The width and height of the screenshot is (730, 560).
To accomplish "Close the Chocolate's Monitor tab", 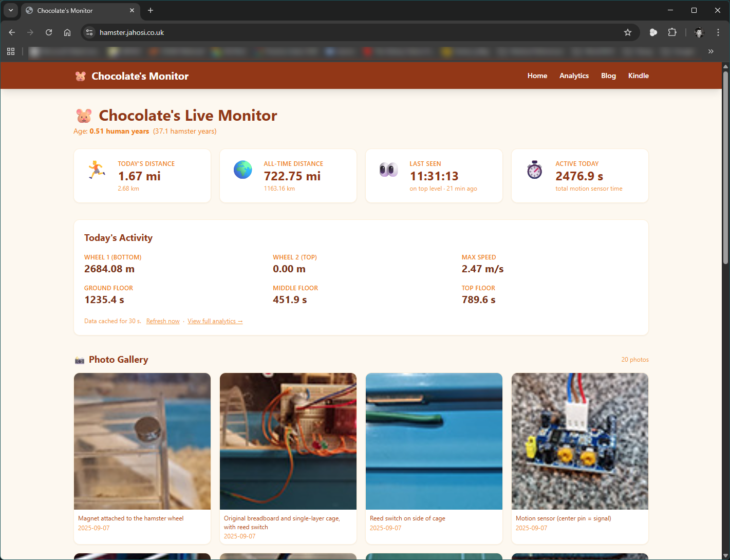I will point(132,10).
